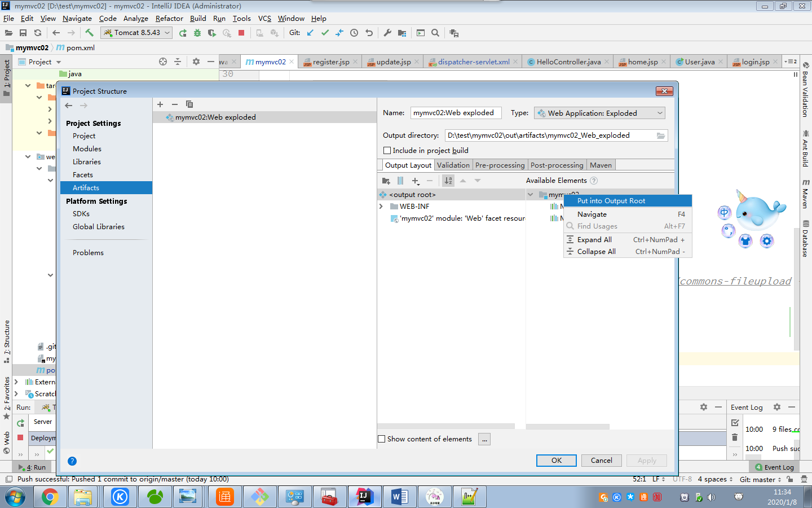
Task: Open settings via the wrench icon
Action: [387, 33]
